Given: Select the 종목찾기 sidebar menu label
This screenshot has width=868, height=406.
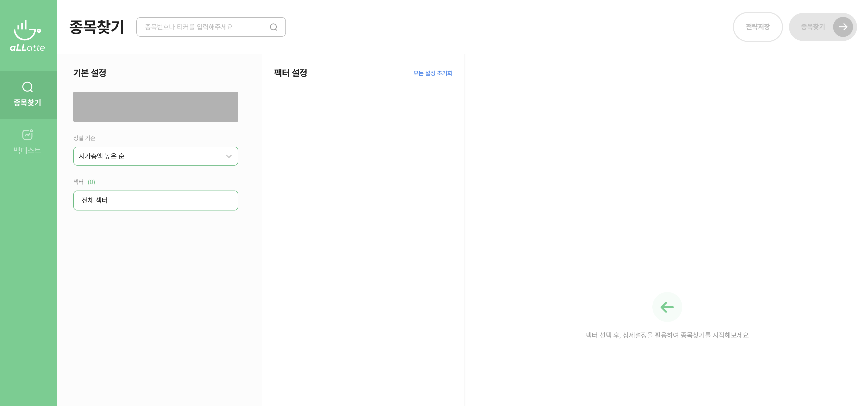Looking at the screenshot, I should coord(27,102).
